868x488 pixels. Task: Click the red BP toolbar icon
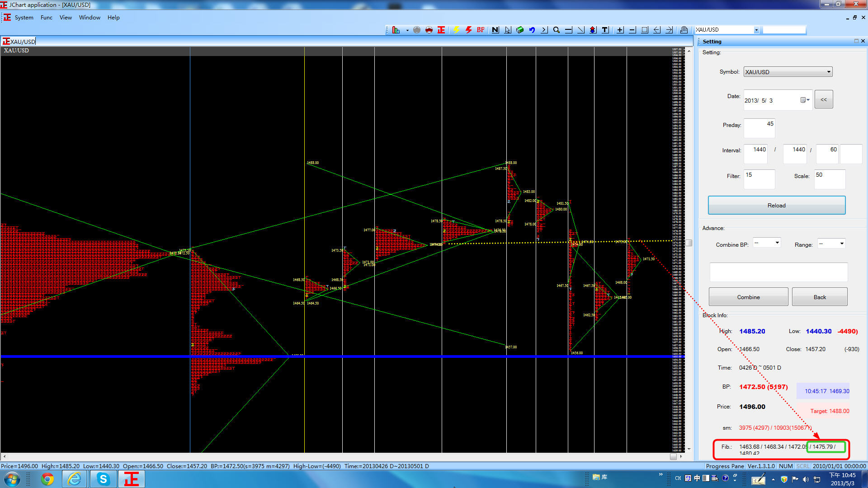(481, 30)
